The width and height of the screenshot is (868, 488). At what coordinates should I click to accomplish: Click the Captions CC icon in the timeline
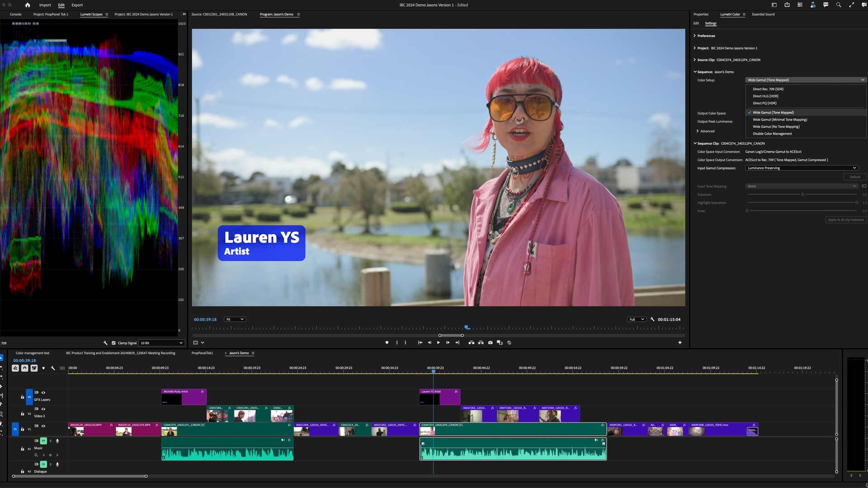coord(62,368)
